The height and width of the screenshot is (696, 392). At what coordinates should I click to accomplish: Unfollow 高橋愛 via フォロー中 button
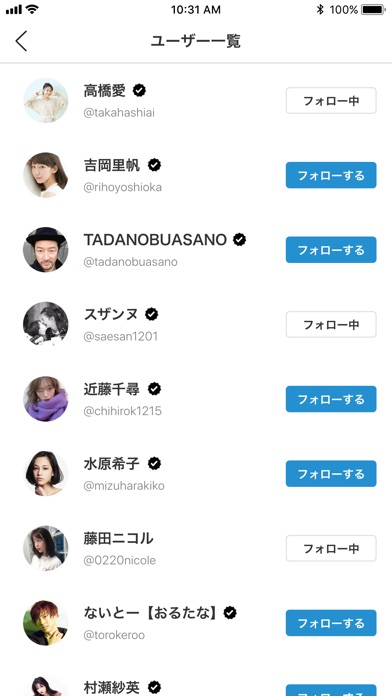click(331, 101)
